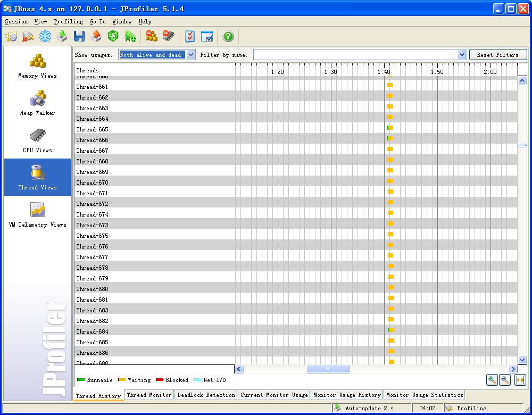
Task: Run garbage collection with green recycle icon
Action: point(113,36)
